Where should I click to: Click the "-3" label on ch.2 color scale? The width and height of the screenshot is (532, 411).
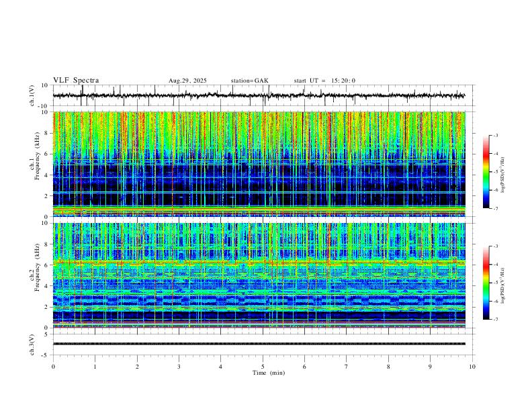[x=496, y=246]
